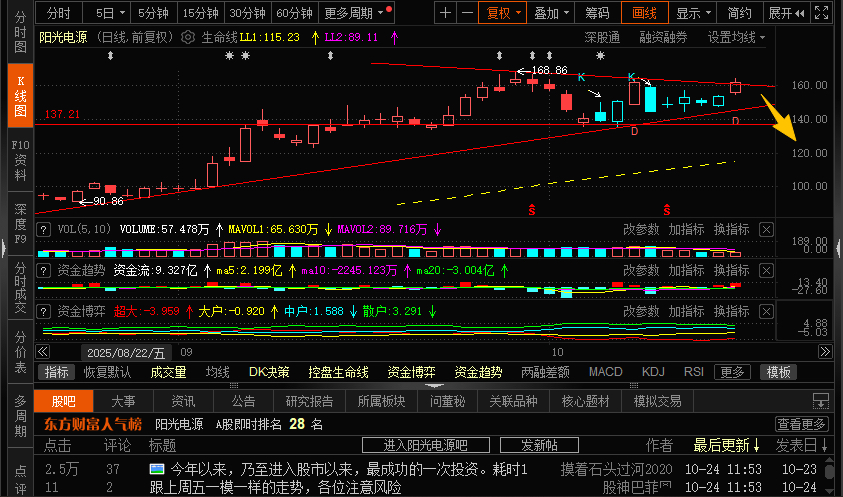This screenshot has height=497, width=843.
Task: Toggle the MACD indicator
Action: 605,372
